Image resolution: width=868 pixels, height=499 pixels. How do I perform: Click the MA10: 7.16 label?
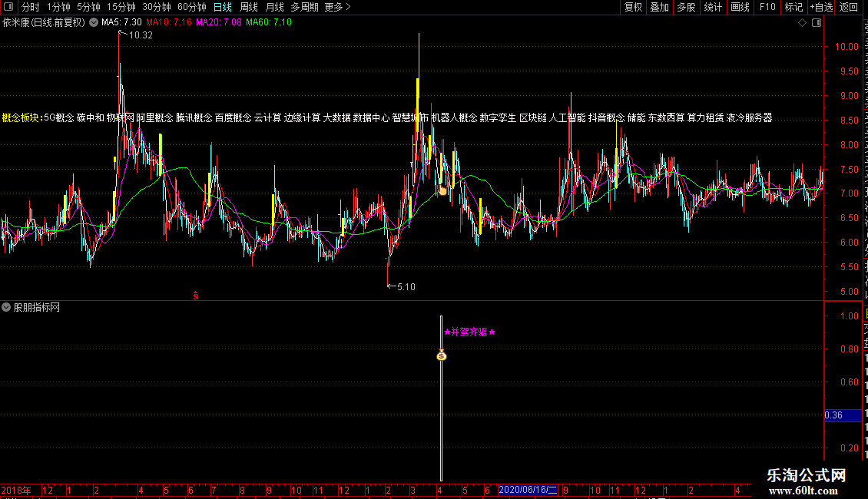pos(169,22)
